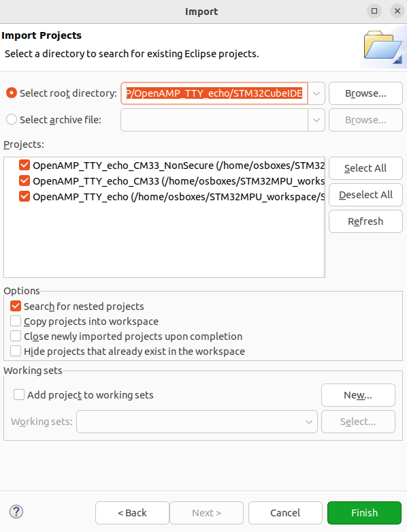The width and height of the screenshot is (407, 532).
Task: Click the import folder wizard image
Action: [x=382, y=47]
